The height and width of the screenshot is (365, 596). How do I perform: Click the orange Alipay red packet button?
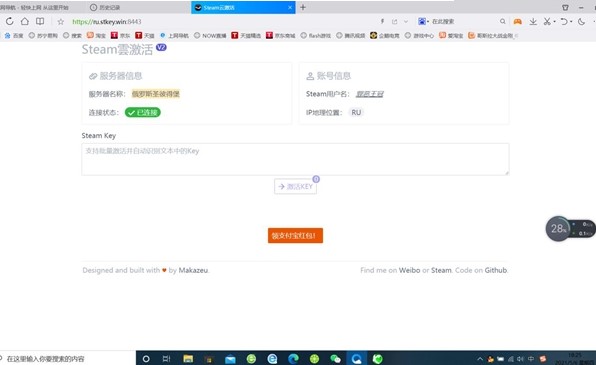295,235
